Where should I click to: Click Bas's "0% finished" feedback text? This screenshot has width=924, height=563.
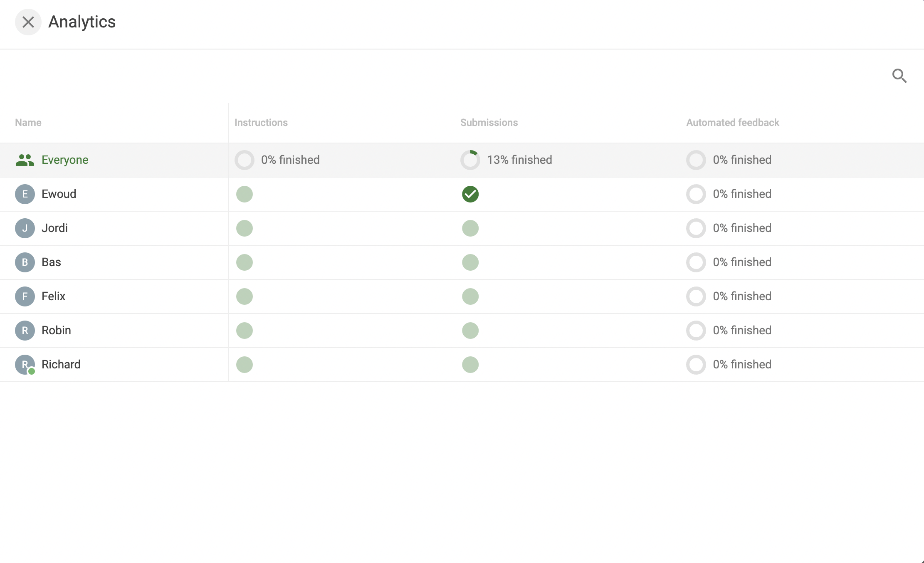click(742, 262)
